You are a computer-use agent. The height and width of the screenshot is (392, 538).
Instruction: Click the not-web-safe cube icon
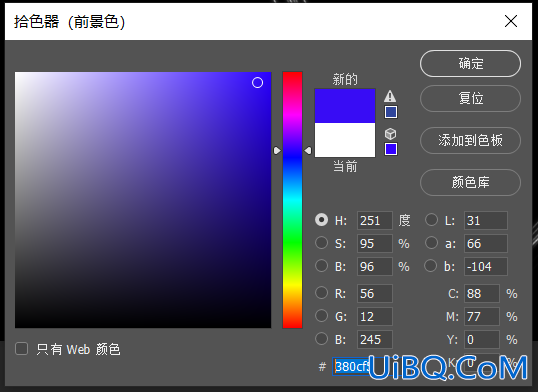tap(390, 134)
